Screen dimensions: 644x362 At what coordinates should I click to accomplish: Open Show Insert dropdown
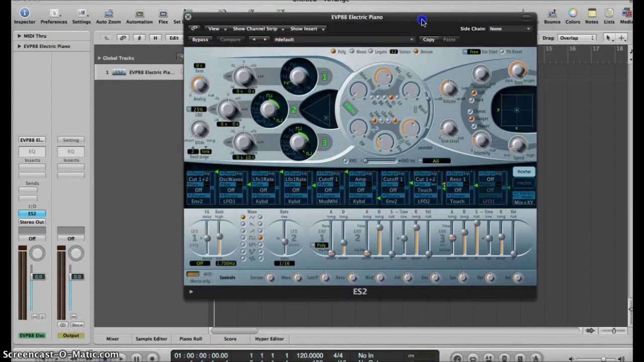[x=307, y=29]
